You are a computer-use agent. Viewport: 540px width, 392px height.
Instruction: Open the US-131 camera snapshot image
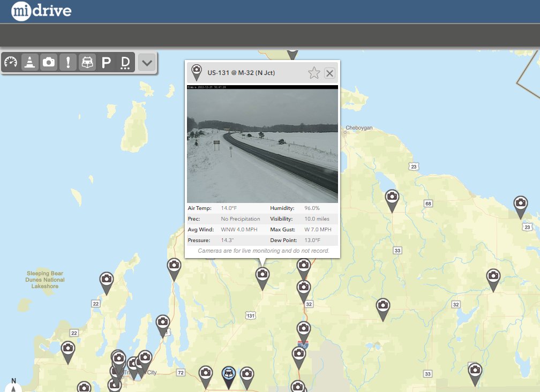[262, 144]
